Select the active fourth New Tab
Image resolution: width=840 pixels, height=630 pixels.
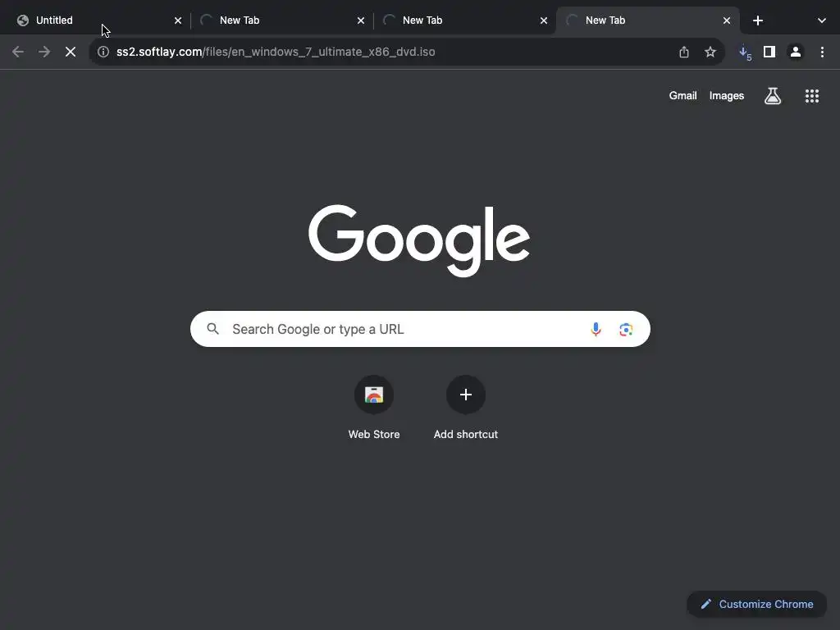[648, 21]
